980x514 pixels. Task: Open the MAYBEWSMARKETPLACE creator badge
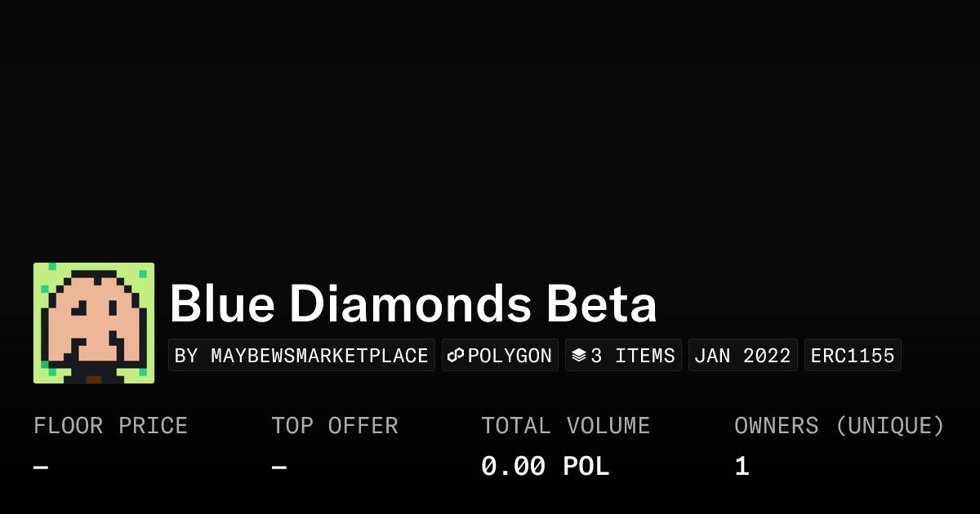pyautogui.click(x=301, y=356)
